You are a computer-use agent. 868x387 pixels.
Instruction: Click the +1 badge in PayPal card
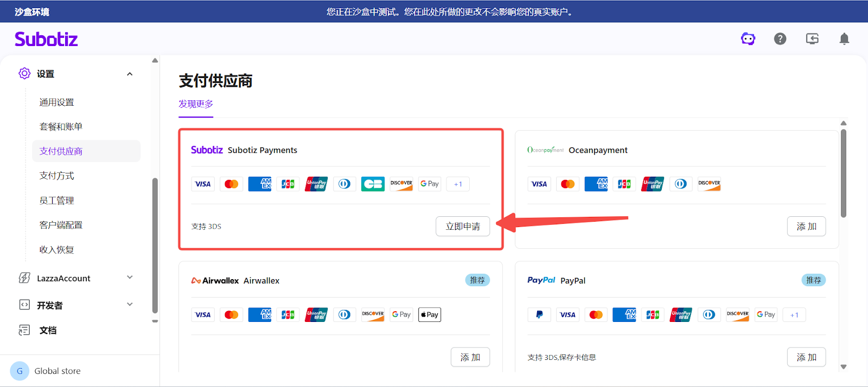(x=794, y=315)
